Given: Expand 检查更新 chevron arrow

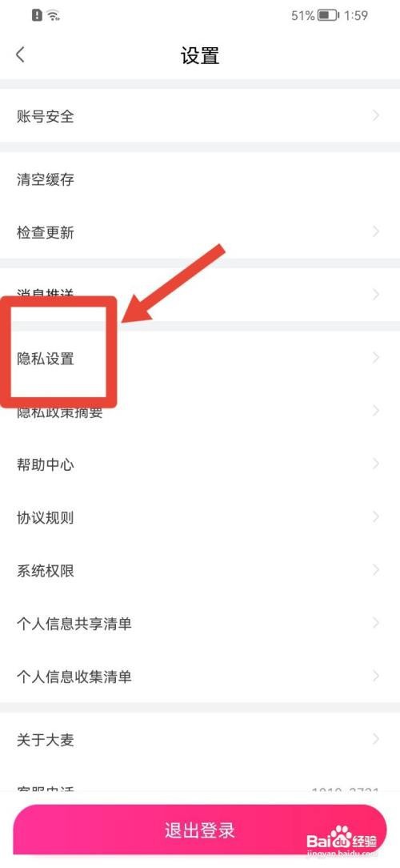Looking at the screenshot, I should point(376,232).
